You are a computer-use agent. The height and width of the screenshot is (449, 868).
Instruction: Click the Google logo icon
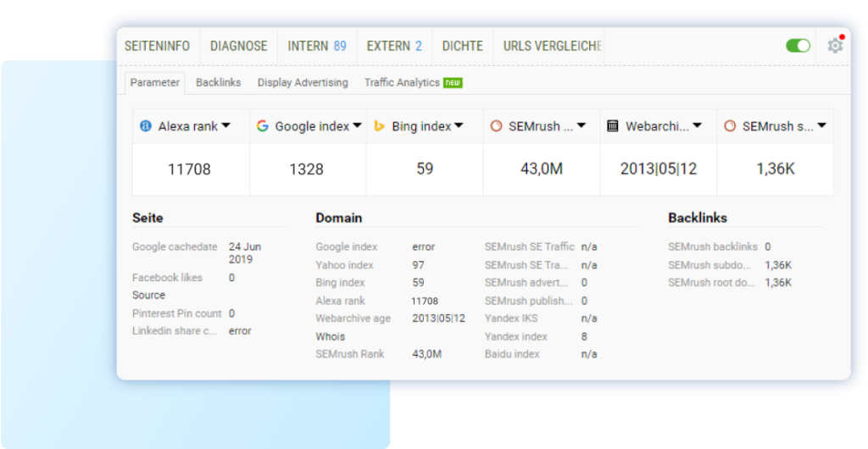(263, 126)
